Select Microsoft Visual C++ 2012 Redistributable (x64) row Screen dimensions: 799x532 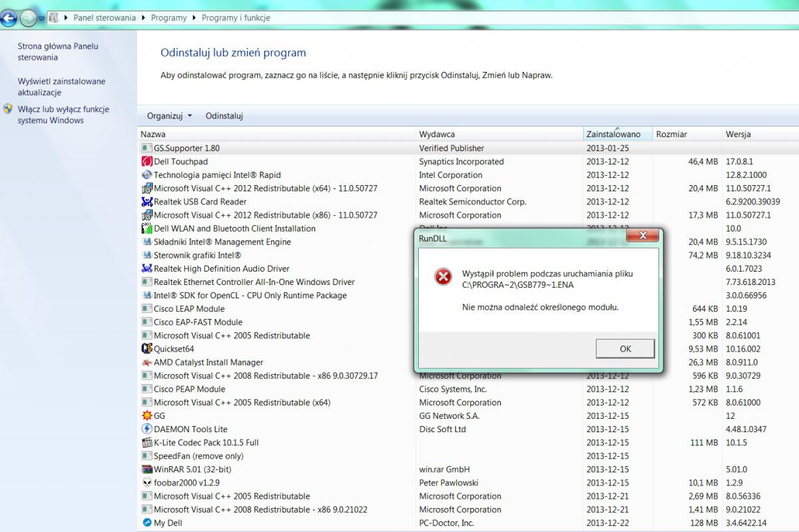(468, 188)
